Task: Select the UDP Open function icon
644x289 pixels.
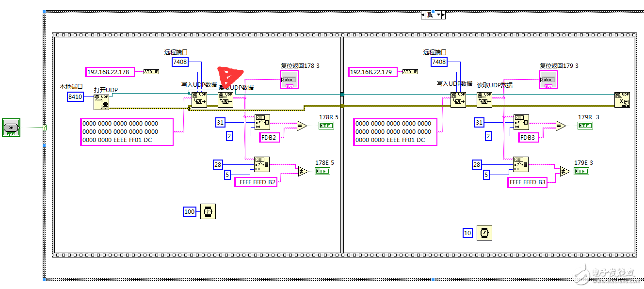Action: click(x=101, y=102)
